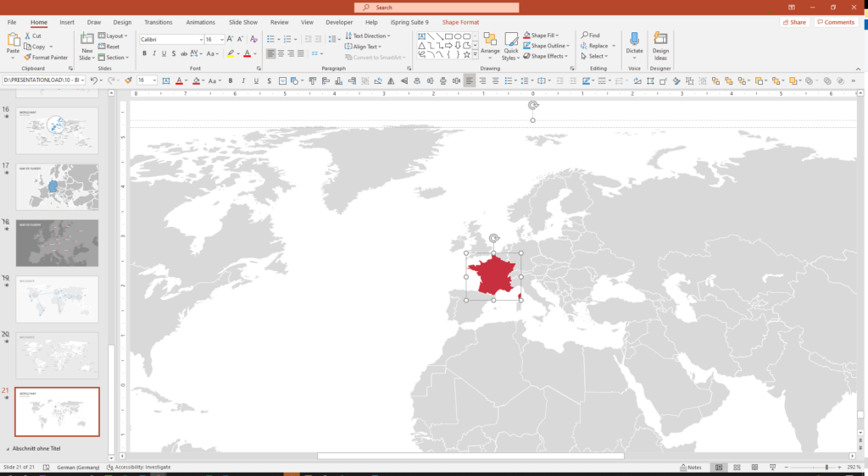
Task: Open the Comments button
Action: pyautogui.click(x=836, y=22)
